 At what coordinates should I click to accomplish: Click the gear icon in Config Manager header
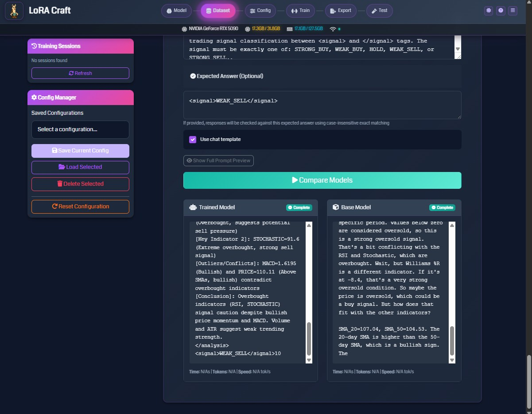34,98
